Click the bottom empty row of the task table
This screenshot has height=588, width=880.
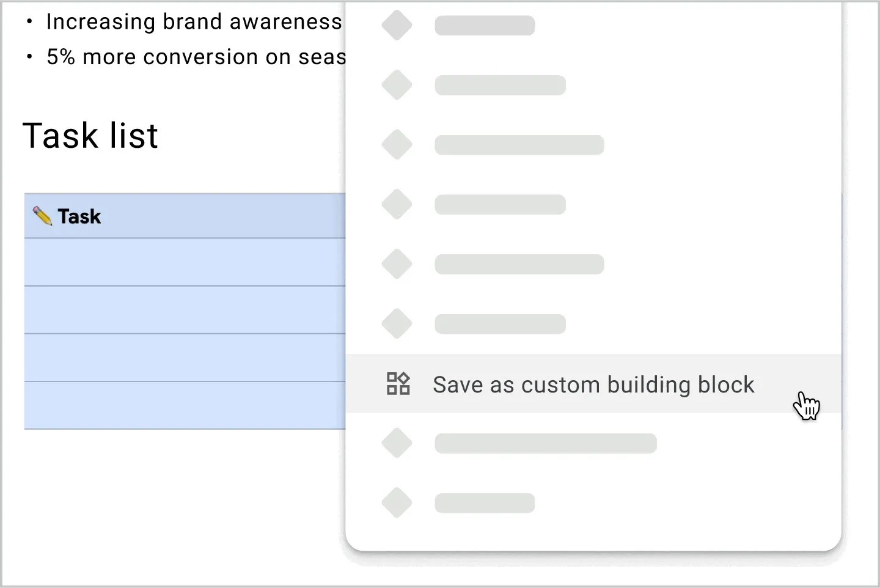[183, 405]
